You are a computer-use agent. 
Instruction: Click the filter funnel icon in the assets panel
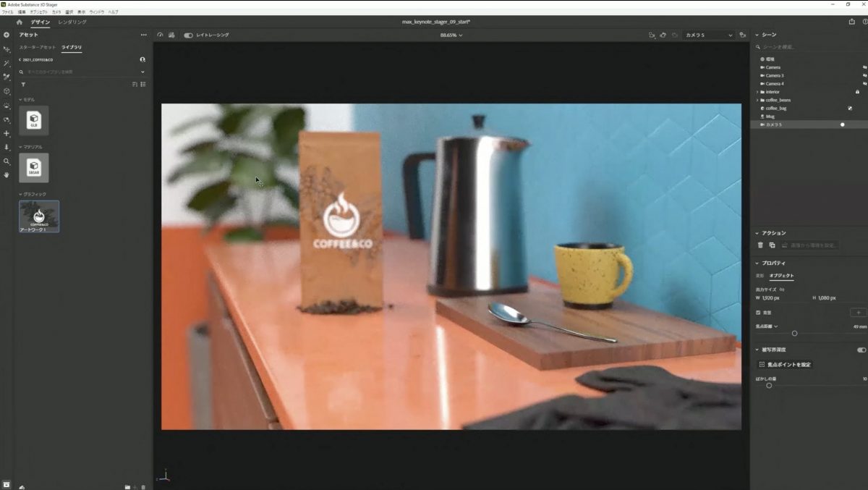click(23, 85)
